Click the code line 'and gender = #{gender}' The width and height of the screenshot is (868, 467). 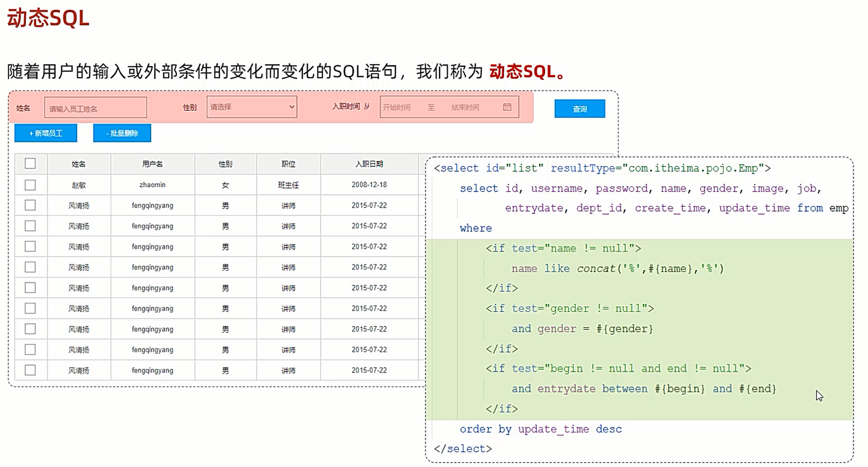tap(582, 329)
